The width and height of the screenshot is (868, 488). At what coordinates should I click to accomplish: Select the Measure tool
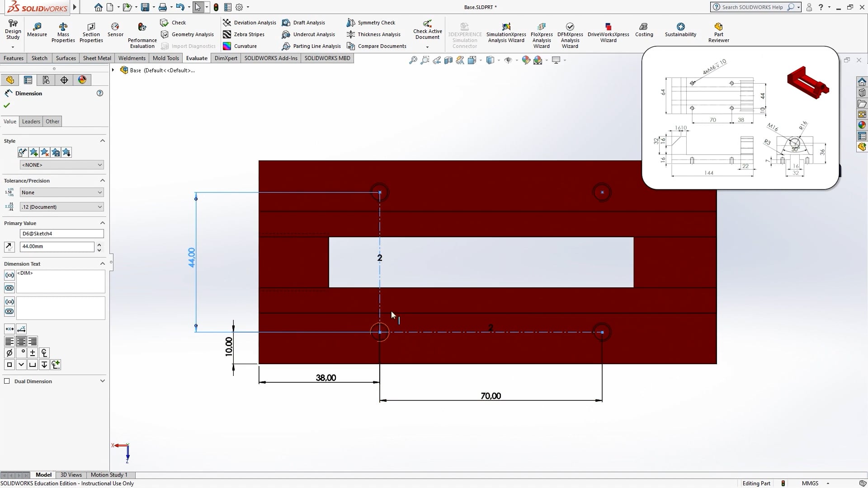pos(37,31)
